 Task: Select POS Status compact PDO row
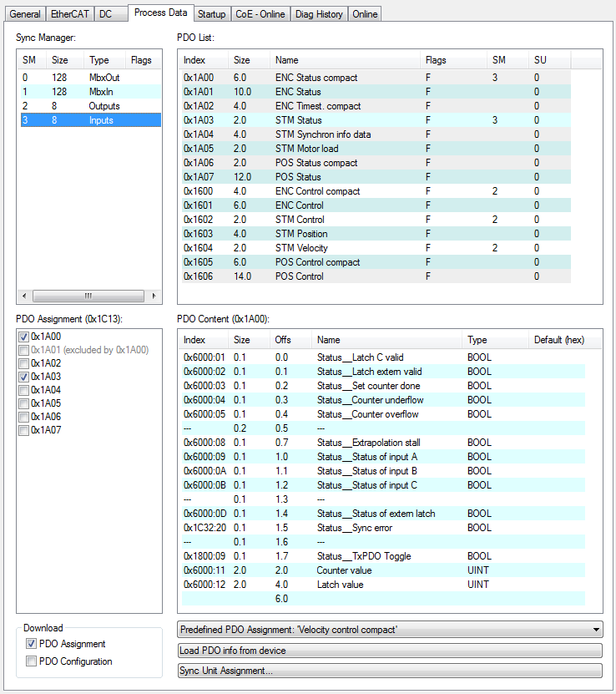[376, 163]
